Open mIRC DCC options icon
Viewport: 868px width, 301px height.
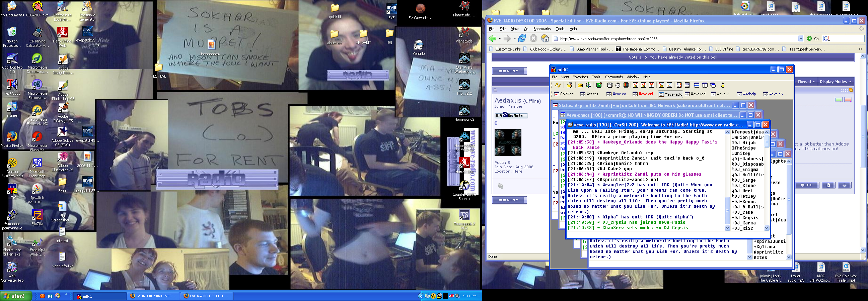pyautogui.click(x=652, y=85)
